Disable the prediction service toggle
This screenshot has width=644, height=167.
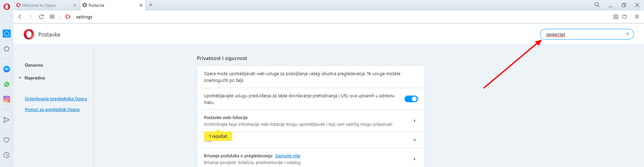coord(411,99)
